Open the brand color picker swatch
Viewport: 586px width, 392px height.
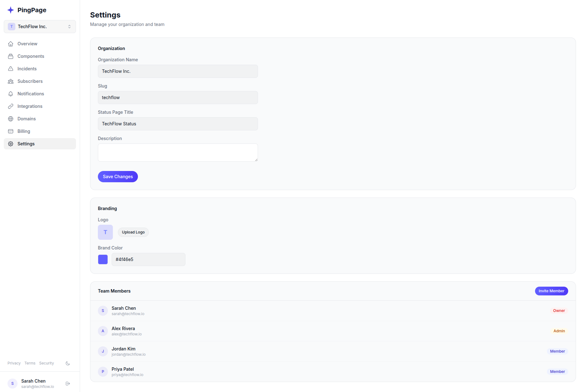click(103, 259)
